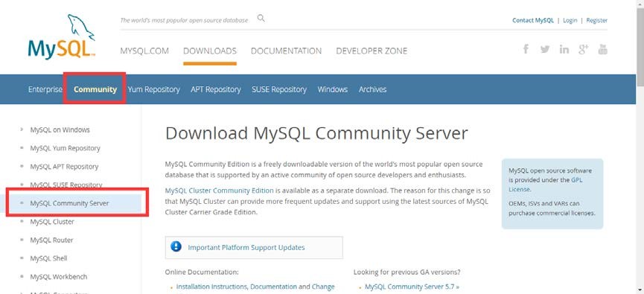Image resolution: width=644 pixels, height=294 pixels.
Task: Select Community in the blue nav bar
Action: pyautogui.click(x=95, y=89)
